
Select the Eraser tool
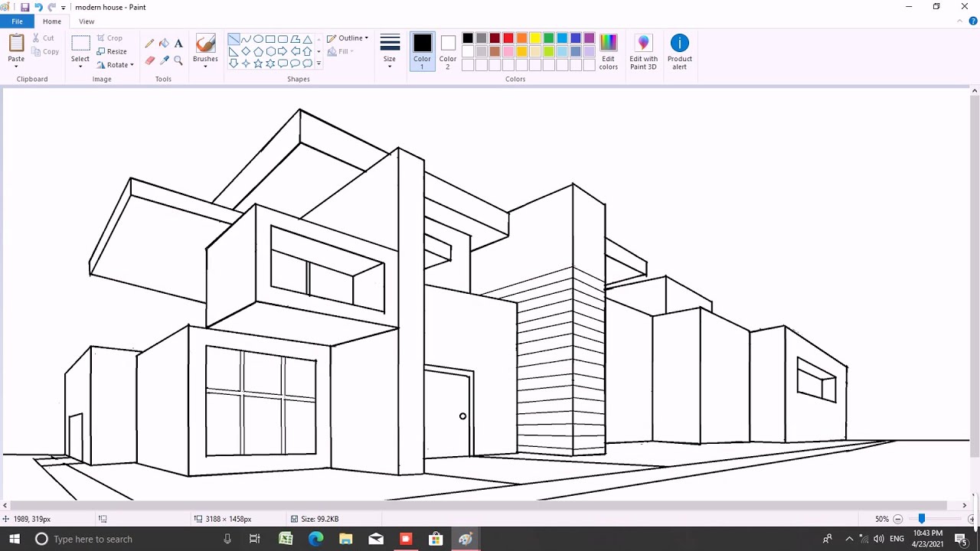tap(149, 60)
